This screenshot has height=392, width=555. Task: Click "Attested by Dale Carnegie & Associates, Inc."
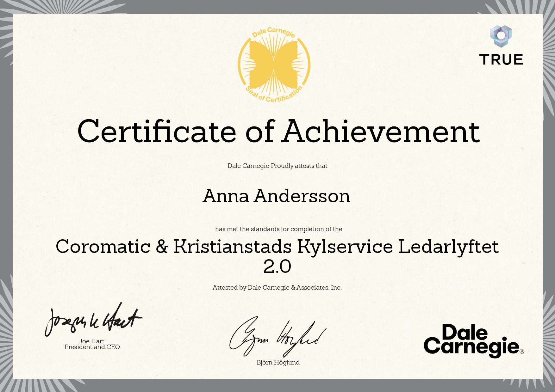pos(277,287)
